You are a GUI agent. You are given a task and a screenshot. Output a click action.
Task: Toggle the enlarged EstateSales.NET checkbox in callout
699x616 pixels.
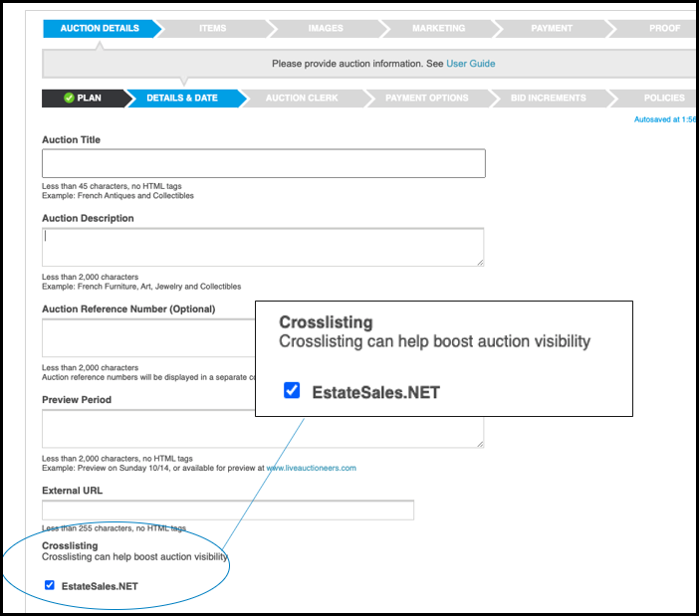pyautogui.click(x=292, y=391)
